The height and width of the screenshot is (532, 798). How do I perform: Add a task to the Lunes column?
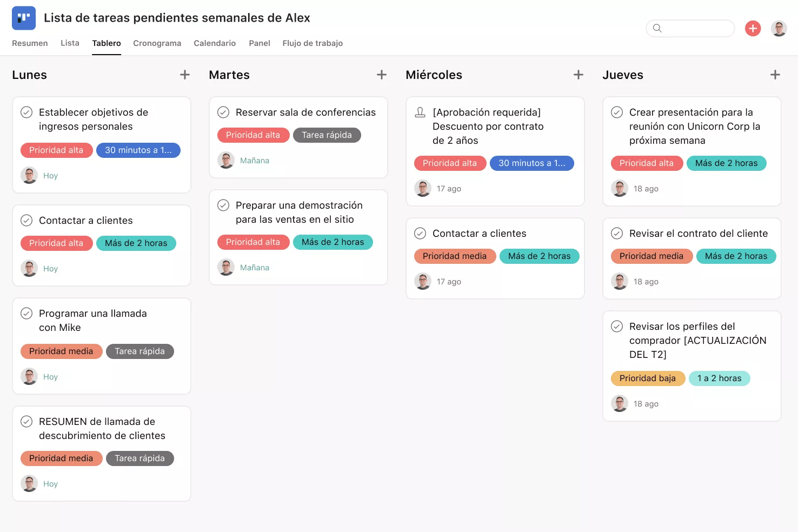point(185,75)
